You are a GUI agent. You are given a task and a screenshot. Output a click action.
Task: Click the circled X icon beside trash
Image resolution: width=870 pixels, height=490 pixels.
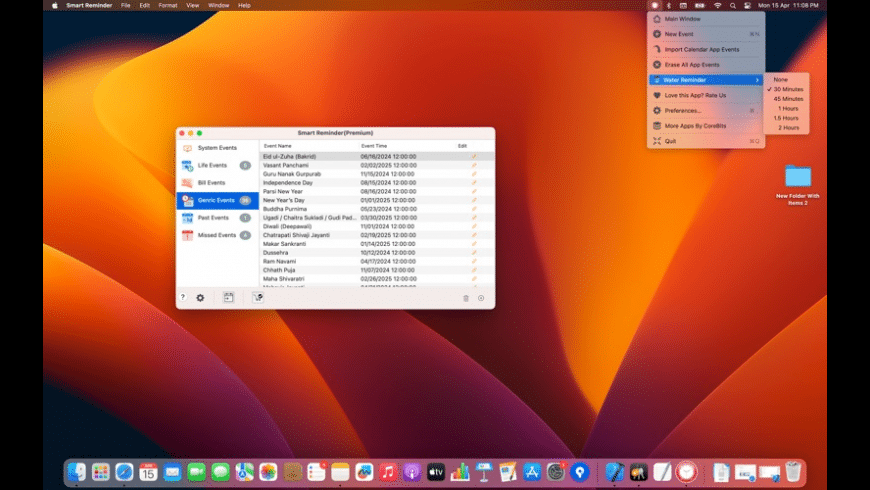[x=481, y=298]
